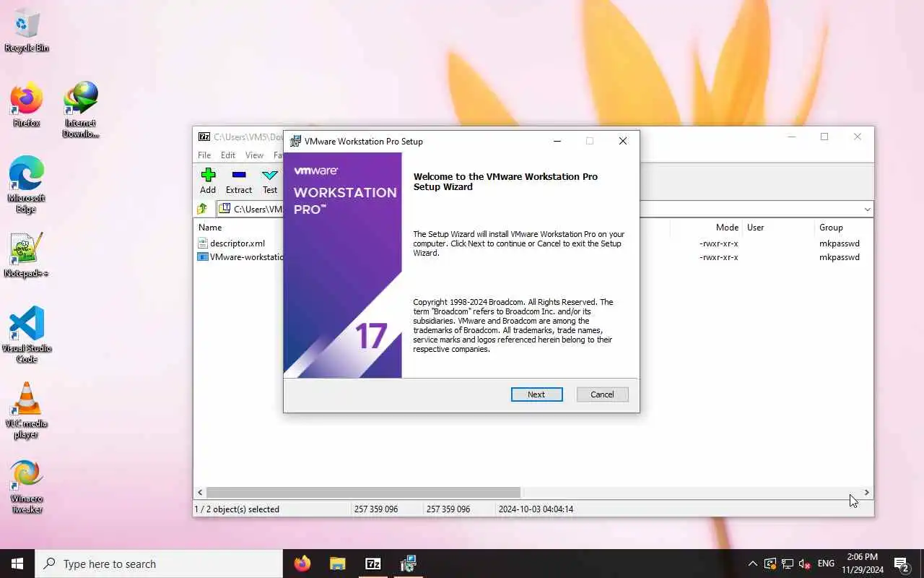Minimize the 7-Zip window
924x578 pixels.
(x=792, y=137)
